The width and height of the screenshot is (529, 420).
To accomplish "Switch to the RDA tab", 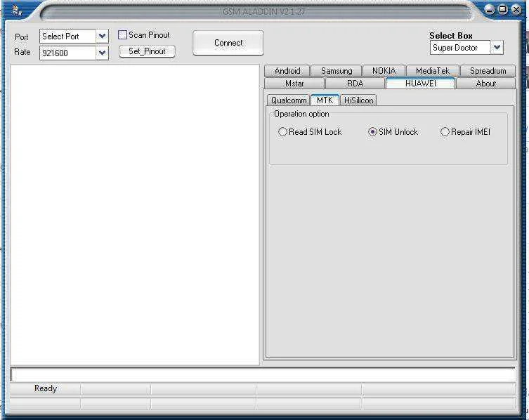I will [x=355, y=84].
